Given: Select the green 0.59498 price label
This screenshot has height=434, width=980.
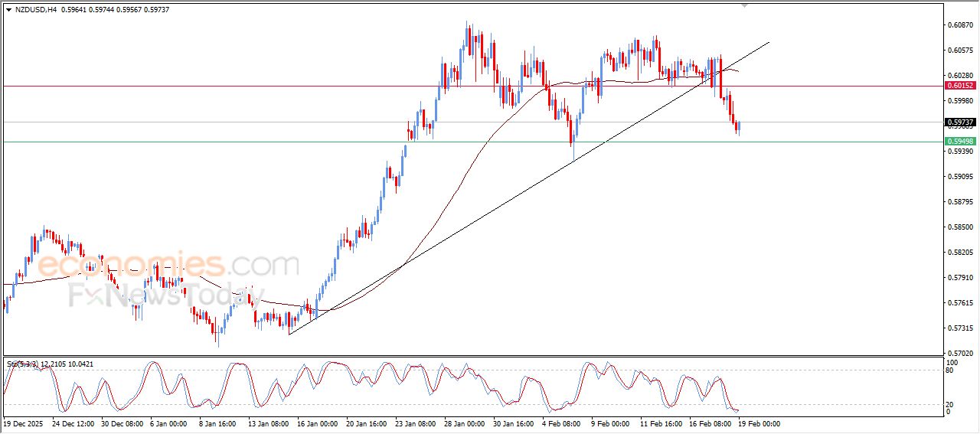Looking at the screenshot, I should tap(960, 142).
